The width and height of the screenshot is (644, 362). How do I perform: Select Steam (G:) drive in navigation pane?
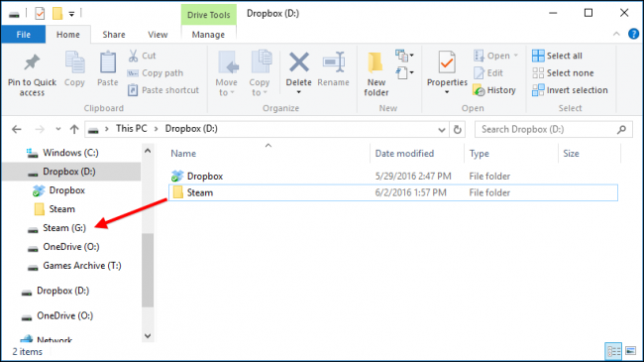(64, 228)
